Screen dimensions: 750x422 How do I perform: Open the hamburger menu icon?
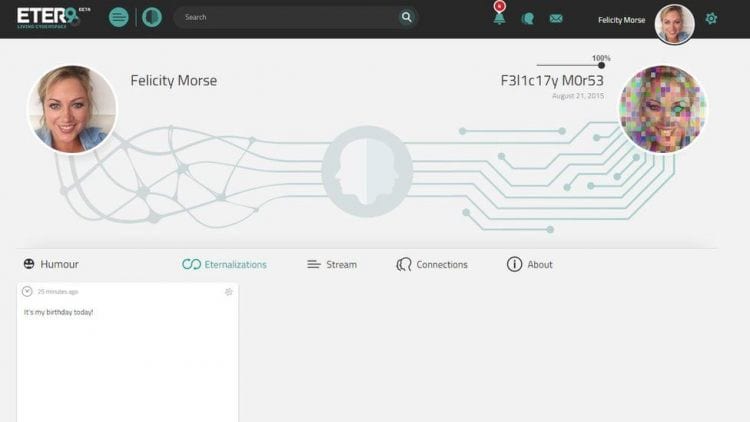click(x=119, y=18)
